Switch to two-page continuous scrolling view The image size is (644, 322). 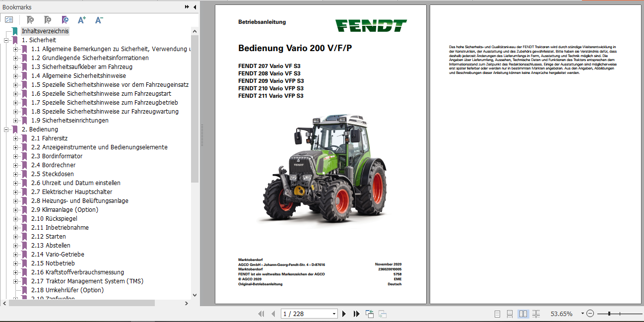(x=536, y=314)
